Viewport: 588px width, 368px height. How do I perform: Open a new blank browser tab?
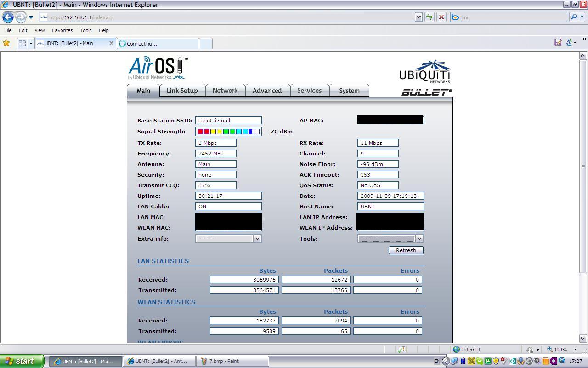click(x=206, y=43)
